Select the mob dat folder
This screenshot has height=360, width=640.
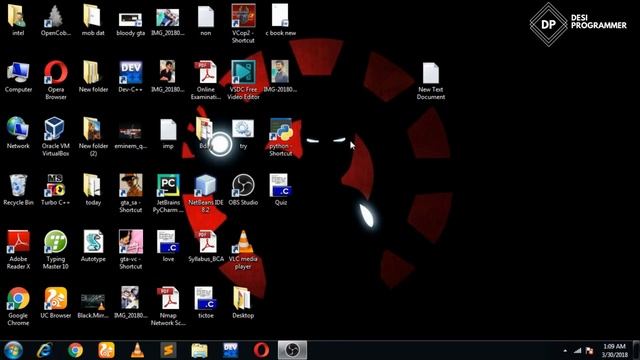pyautogui.click(x=93, y=16)
